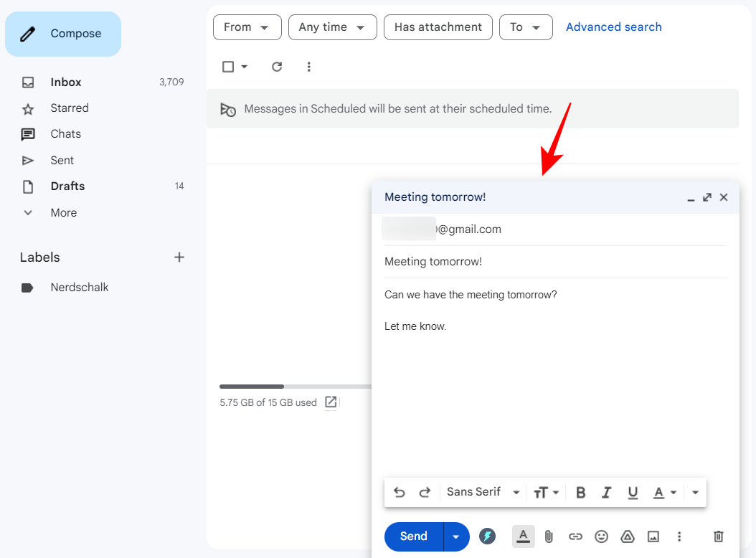
Task: Click the Compose button
Action: [x=63, y=34]
